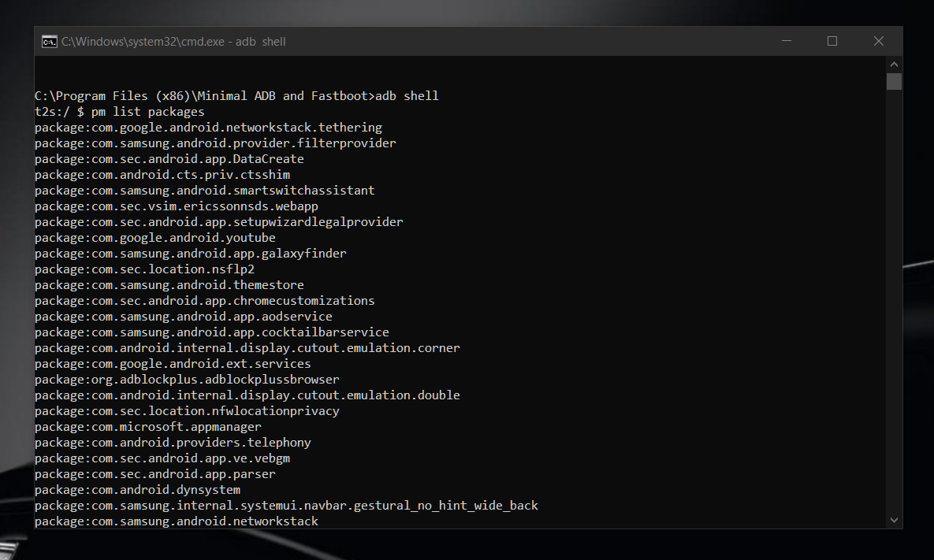Open the cmd.exe system menu icon
Screen dimensions: 934x560
pyautogui.click(x=49, y=42)
